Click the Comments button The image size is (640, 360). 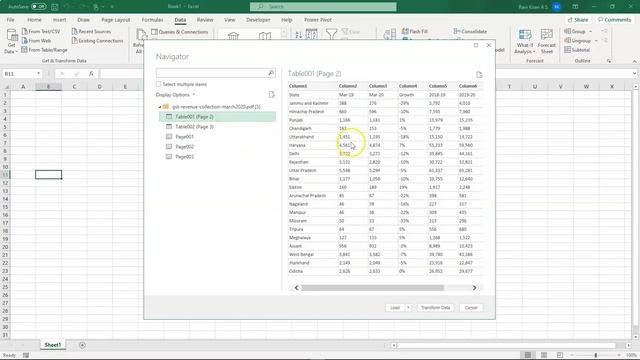click(615, 20)
